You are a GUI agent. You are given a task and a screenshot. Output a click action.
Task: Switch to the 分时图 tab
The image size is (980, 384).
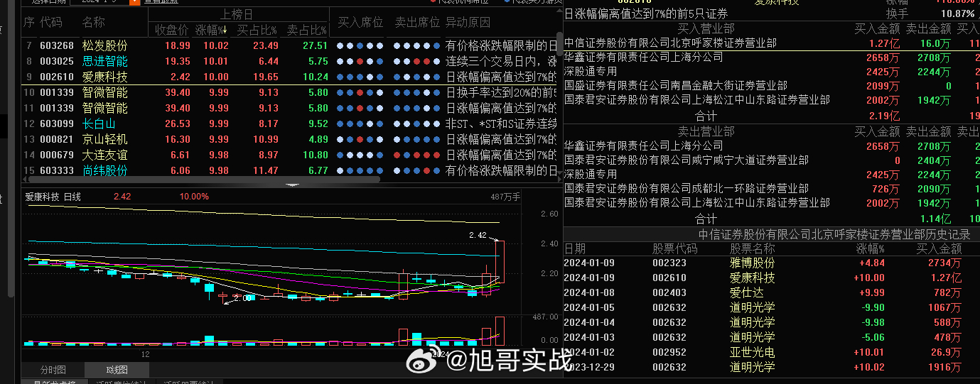53,370
